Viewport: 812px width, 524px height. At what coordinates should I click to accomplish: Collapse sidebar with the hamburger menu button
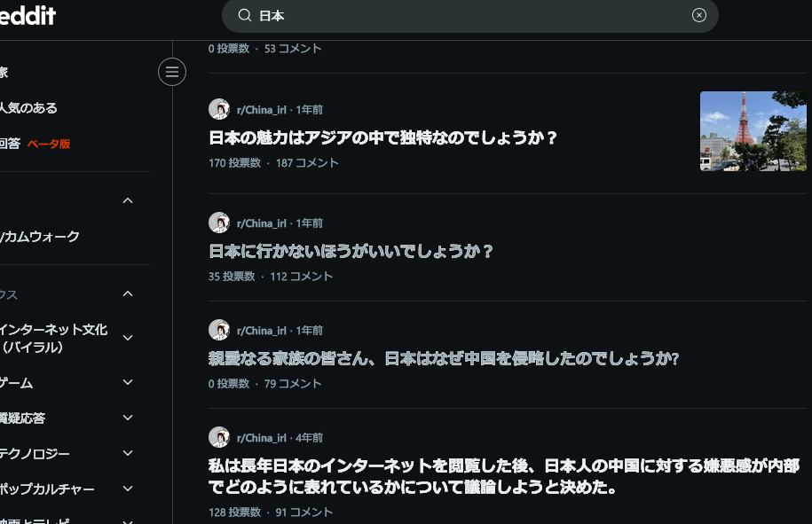[172, 72]
